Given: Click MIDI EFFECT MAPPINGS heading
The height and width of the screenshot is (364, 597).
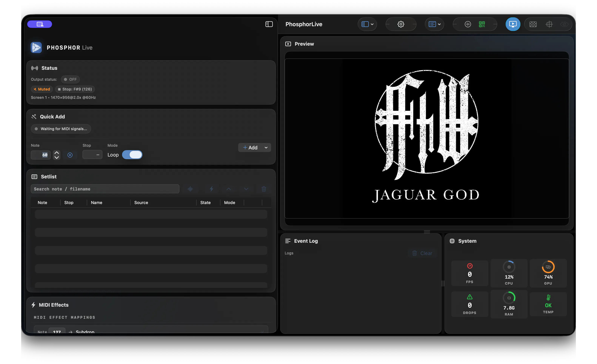Looking at the screenshot, I should point(65,317).
